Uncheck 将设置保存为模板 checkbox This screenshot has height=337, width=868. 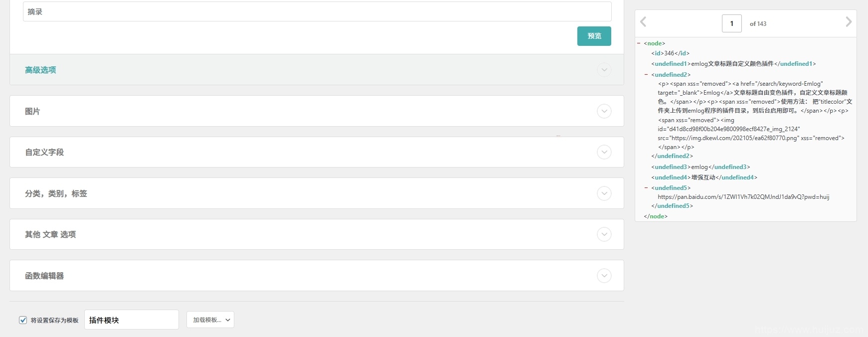(23, 320)
